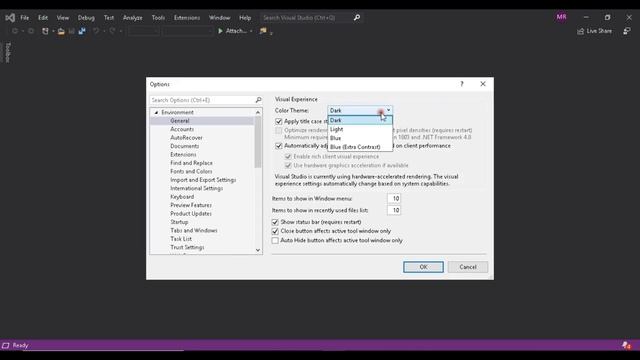Open the Analyze menu

133,18
